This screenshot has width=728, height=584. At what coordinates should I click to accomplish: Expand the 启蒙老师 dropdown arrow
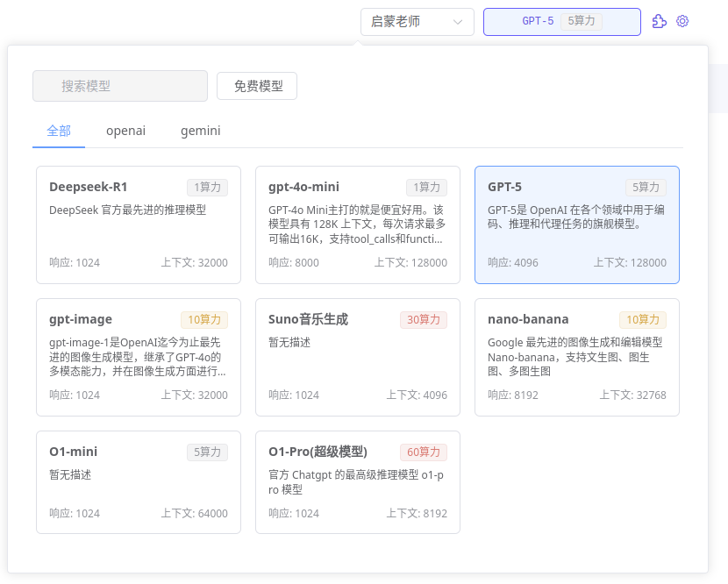click(x=458, y=22)
